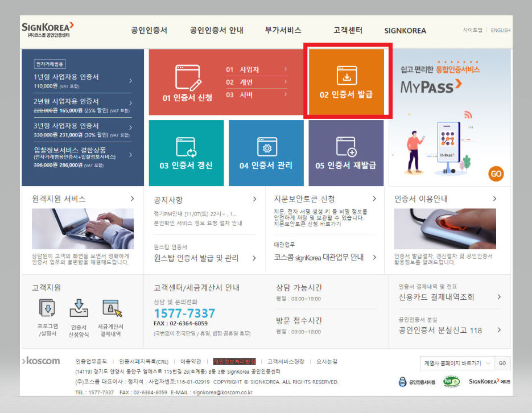Expand 1년형 사업자용 인증서 arrow

131,81
